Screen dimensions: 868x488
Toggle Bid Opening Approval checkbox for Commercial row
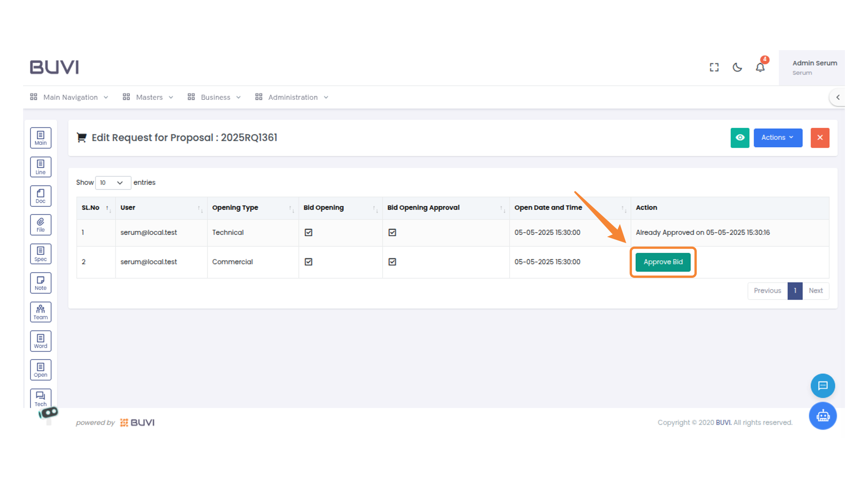[x=392, y=262]
